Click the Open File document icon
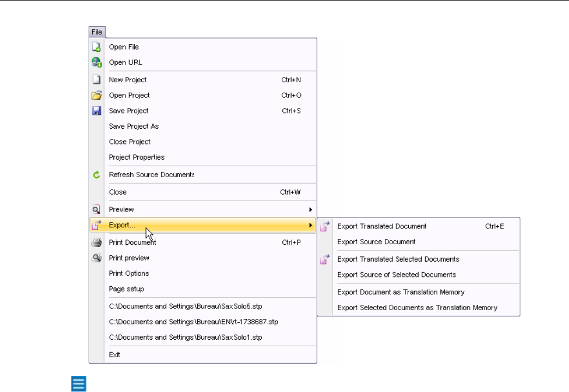569x392 pixels. 96,47
